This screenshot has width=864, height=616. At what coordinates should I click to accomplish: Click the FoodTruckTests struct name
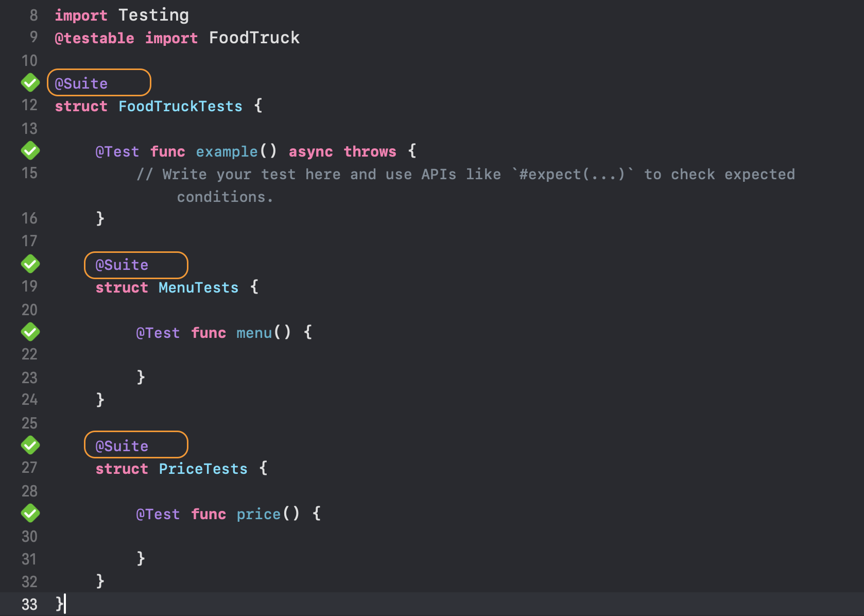180,106
